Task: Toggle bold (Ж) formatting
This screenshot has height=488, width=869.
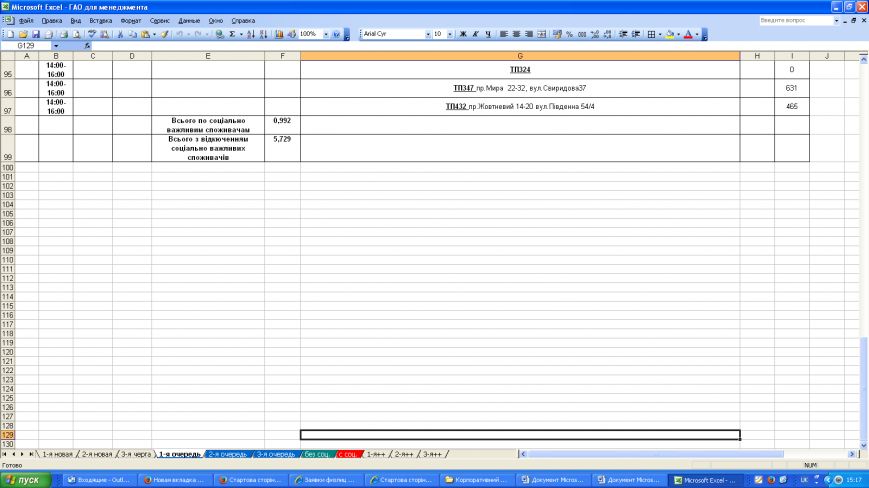Action: point(463,34)
